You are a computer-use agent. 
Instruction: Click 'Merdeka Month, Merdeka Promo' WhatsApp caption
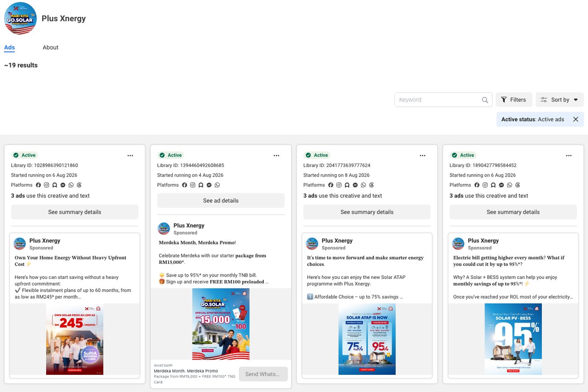[x=186, y=371]
